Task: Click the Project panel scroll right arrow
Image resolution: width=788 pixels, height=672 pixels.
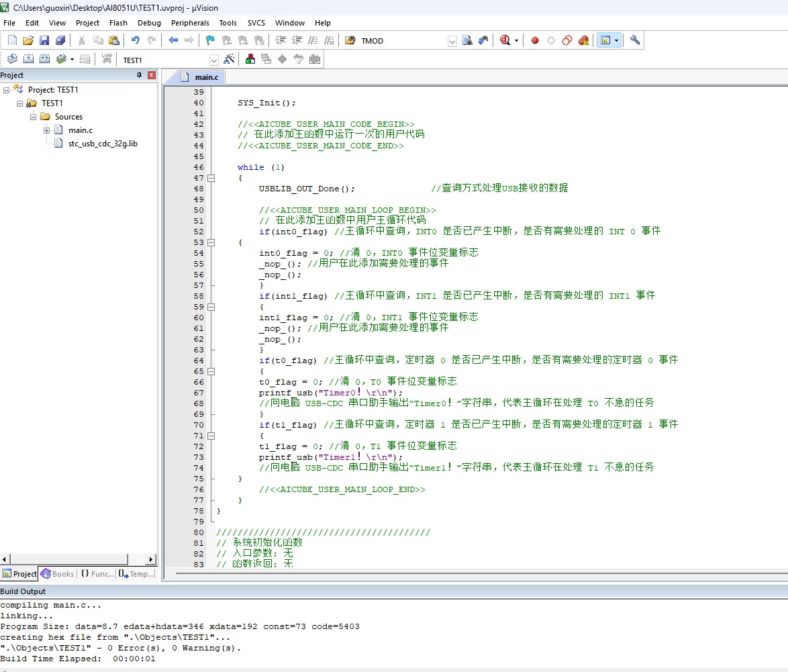Action: click(151, 559)
